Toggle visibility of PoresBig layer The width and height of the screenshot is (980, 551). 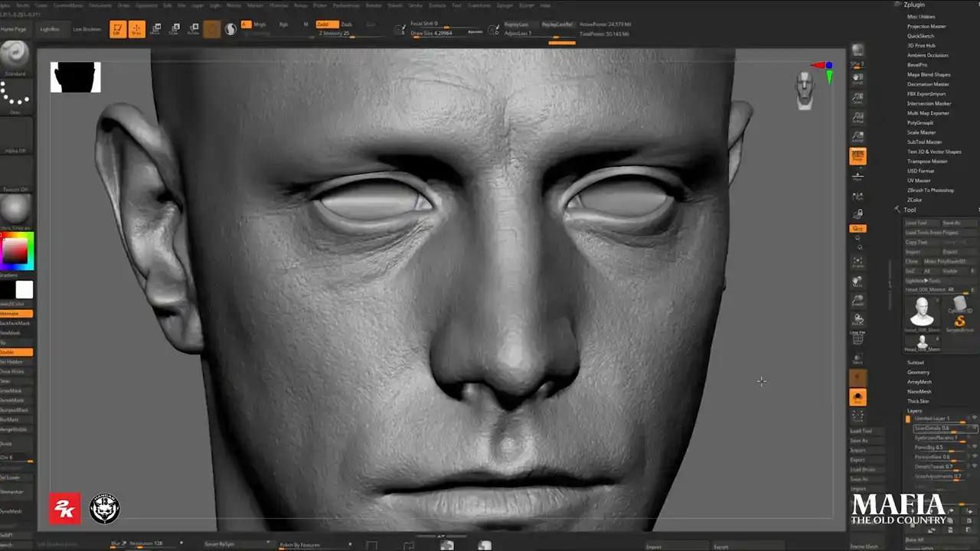tap(975, 447)
